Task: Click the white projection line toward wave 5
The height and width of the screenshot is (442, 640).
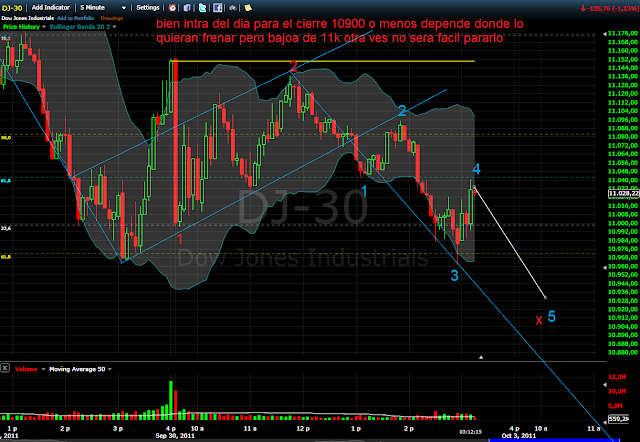Action: [510, 242]
